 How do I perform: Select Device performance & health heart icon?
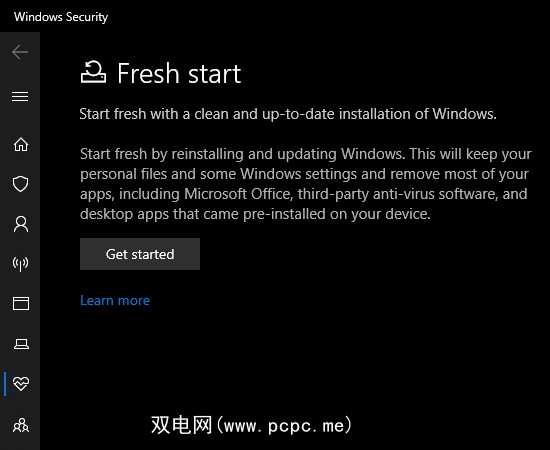click(21, 383)
